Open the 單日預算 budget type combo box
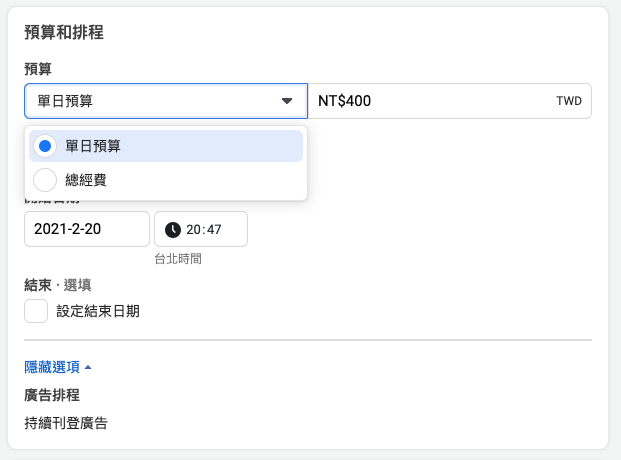 [150, 101]
